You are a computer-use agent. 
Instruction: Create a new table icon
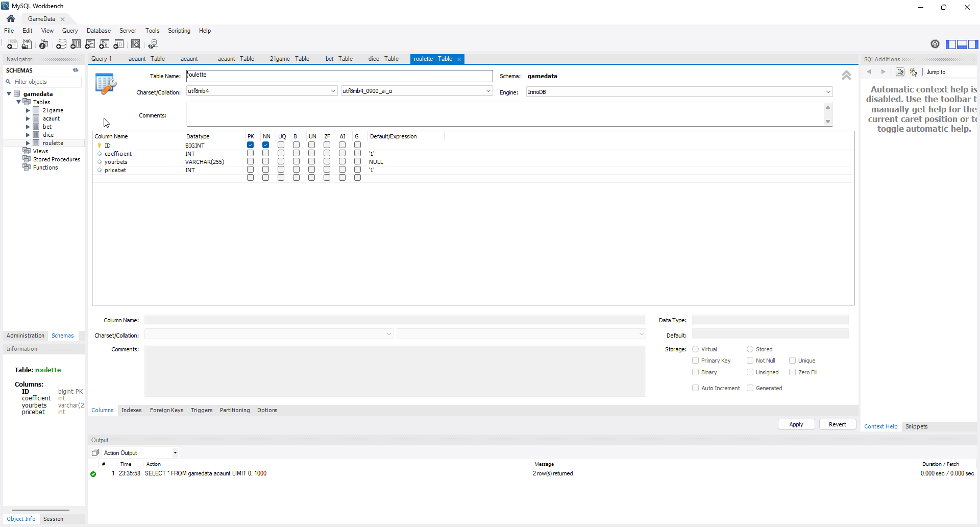pyautogui.click(x=76, y=44)
